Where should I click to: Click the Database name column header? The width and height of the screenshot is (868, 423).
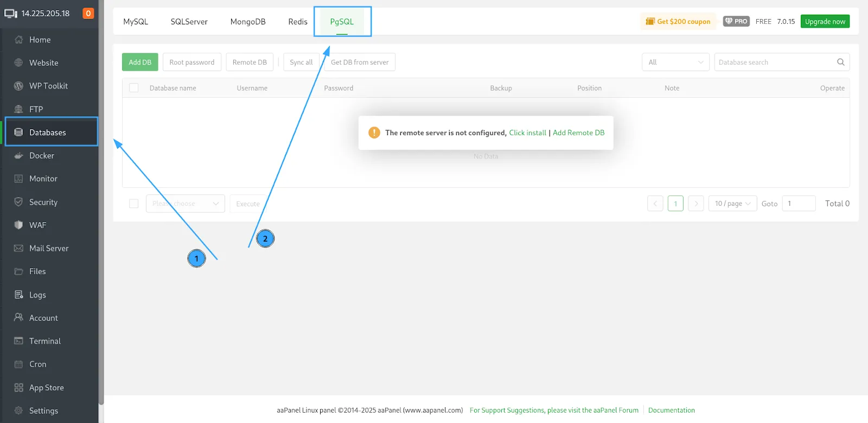click(x=173, y=88)
